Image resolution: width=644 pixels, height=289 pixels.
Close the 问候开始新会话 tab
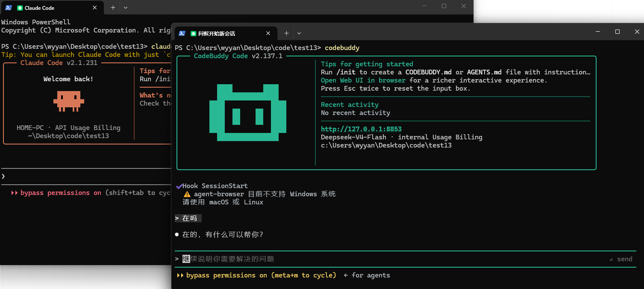click(x=268, y=33)
